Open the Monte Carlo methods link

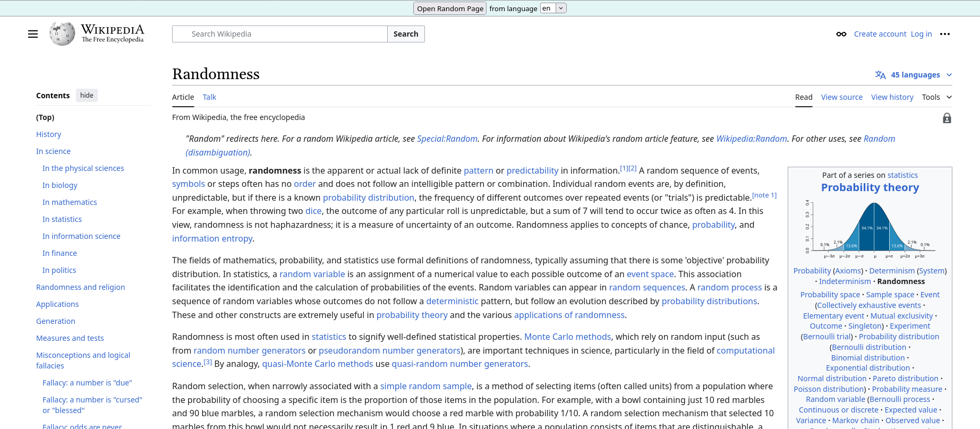click(567, 337)
